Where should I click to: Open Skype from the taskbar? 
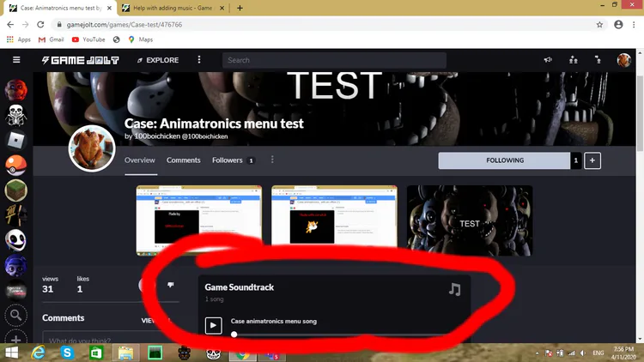coord(67,353)
